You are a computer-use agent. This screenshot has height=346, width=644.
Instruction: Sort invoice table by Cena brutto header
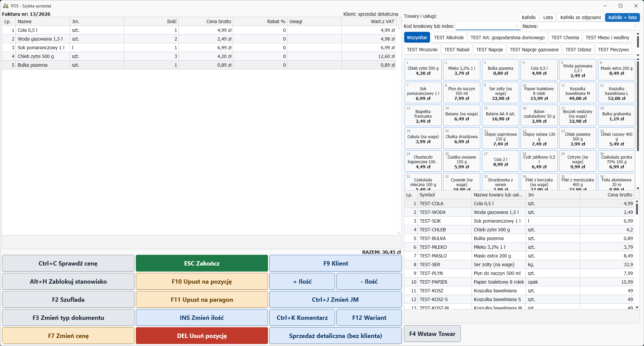coord(206,21)
